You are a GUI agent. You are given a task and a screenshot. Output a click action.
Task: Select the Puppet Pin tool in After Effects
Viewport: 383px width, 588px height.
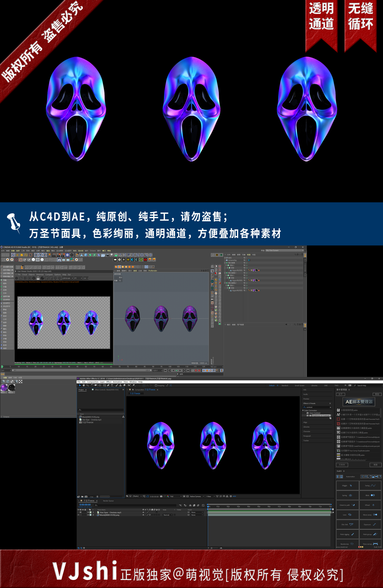pos(134,385)
